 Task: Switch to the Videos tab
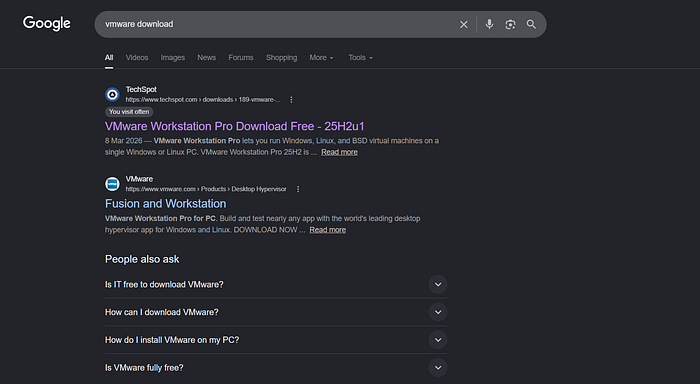(x=137, y=58)
